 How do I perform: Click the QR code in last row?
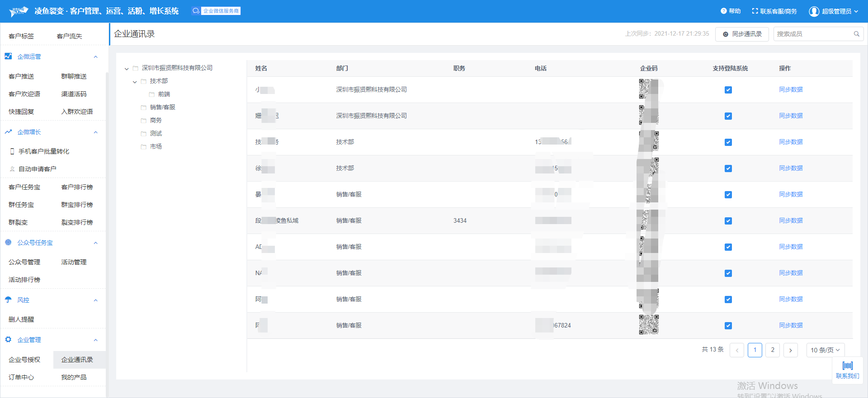click(649, 325)
